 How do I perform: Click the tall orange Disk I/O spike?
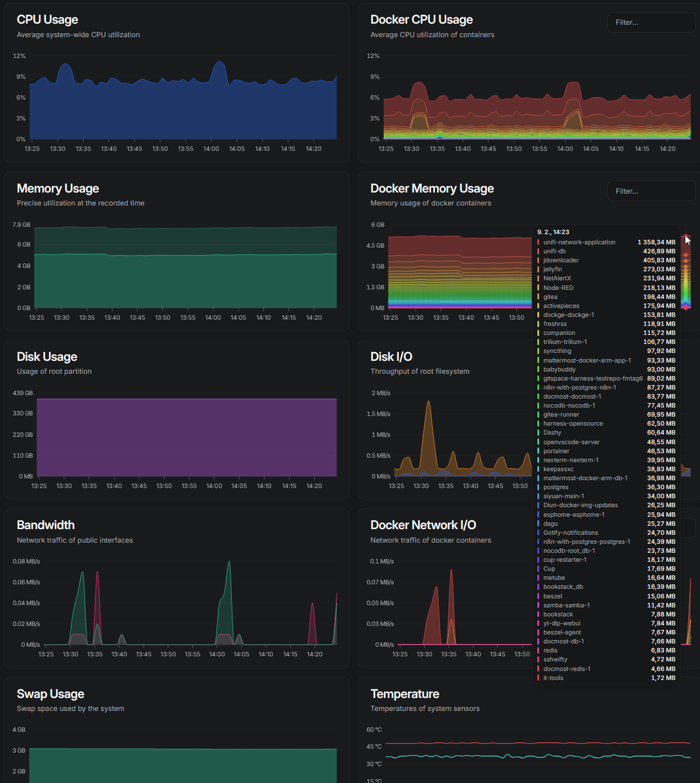[x=429, y=411]
